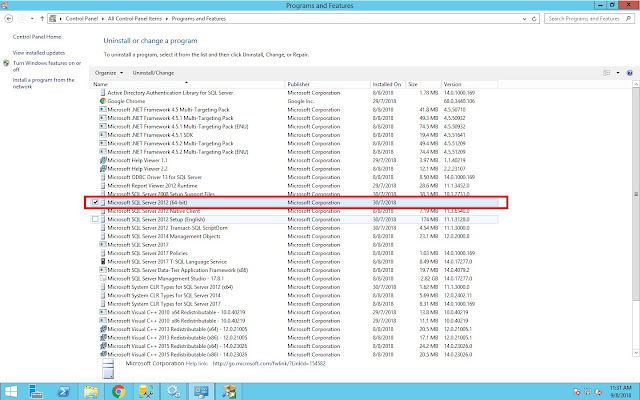Select Microsoft ODBC Driver 13 for SQL Server
This screenshot has width=640, height=400.
[294, 177]
